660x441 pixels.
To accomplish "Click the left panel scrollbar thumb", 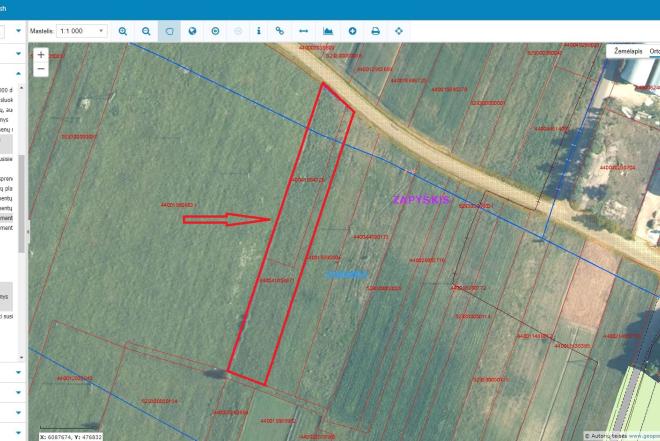I will pos(21,204).
